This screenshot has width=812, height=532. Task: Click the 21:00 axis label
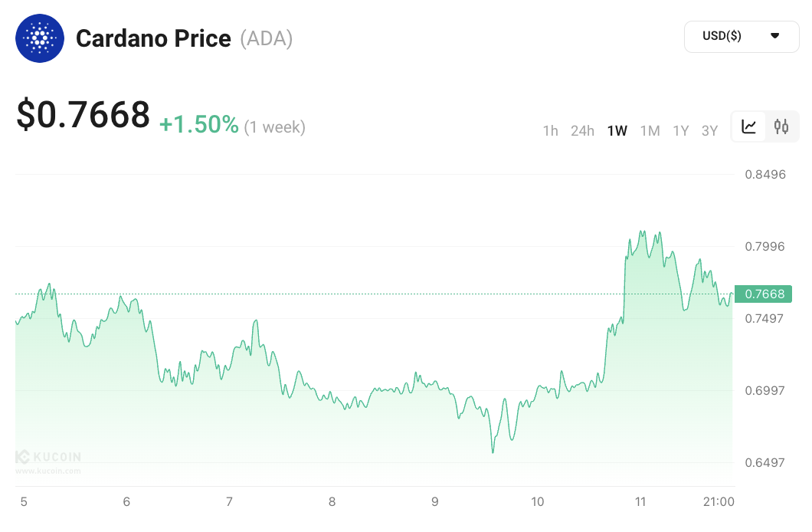pyautogui.click(x=719, y=502)
